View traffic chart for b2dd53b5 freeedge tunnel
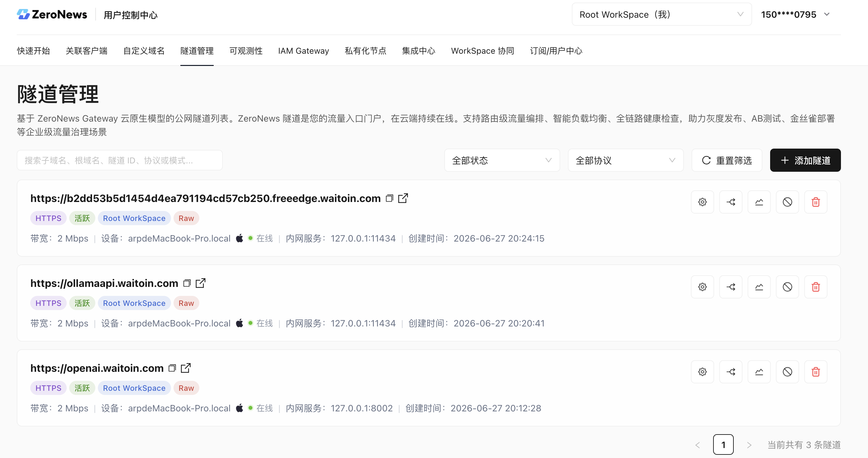The image size is (868, 458). (x=759, y=202)
